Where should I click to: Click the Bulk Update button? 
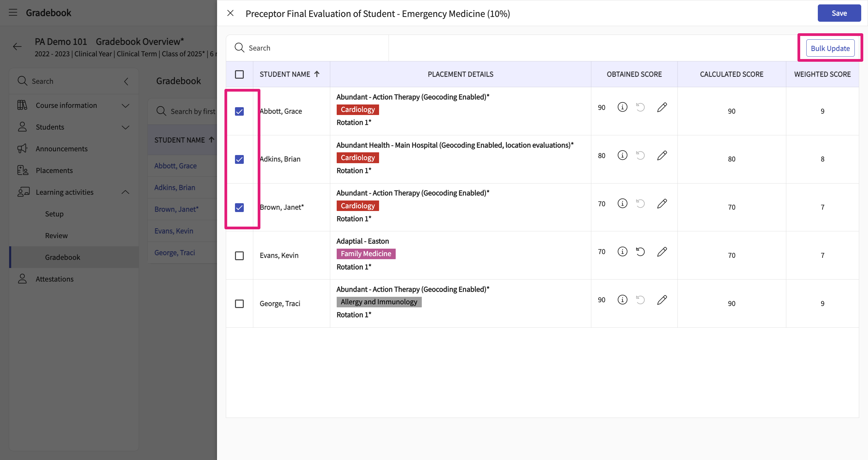tap(830, 48)
